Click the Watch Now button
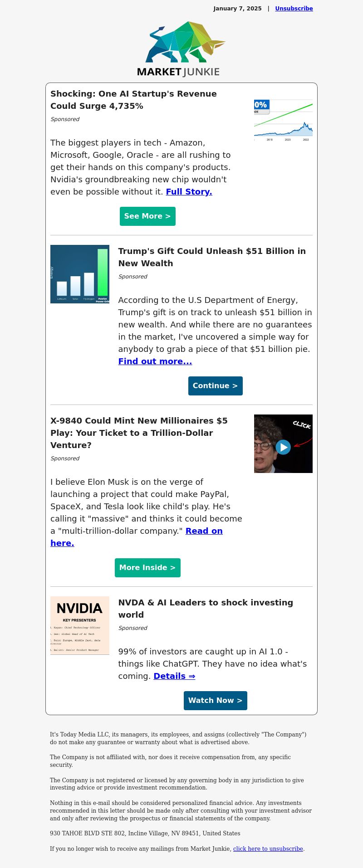The image size is (363, 868). [x=216, y=701]
